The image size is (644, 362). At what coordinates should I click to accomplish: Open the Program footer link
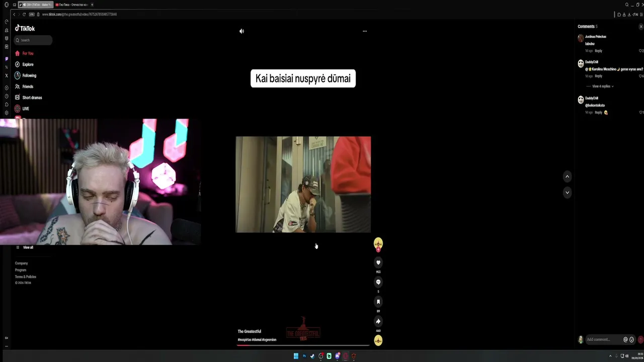21,270
